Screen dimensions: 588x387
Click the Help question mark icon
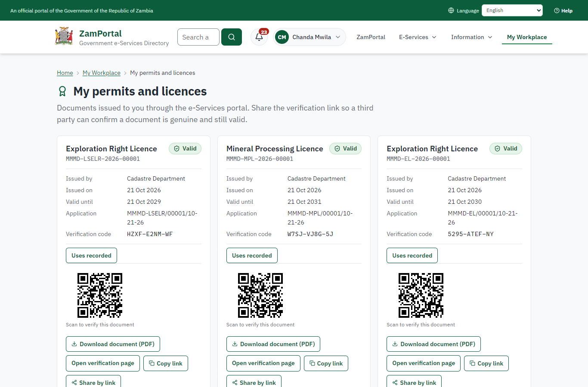point(557,11)
